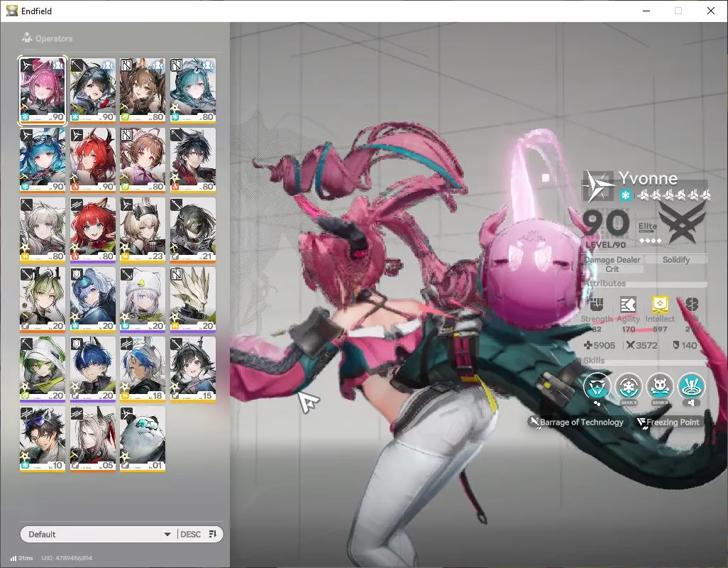
Task: Pick the blue-haired cat-eared level 20 operator
Action: click(x=93, y=369)
